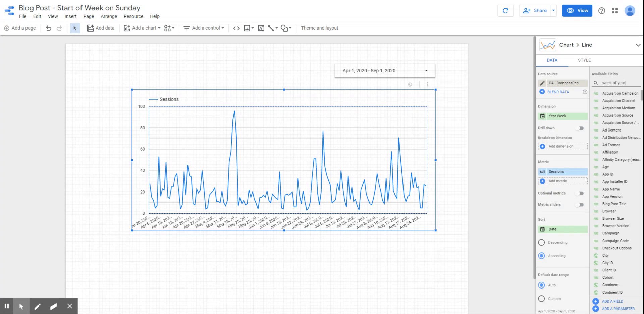The width and height of the screenshot is (644, 314).
Task: Open the Share dropdown arrow
Action: click(553, 11)
